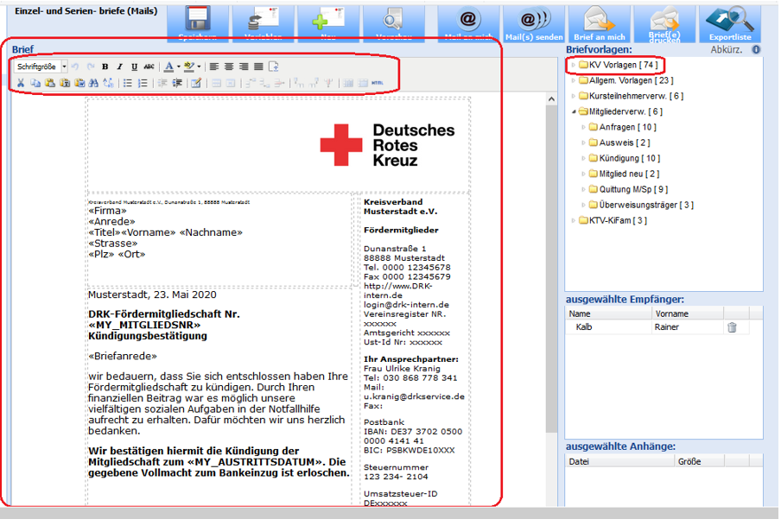This screenshot has width=781, height=532.
Task: Click the «Briefanrede» placeholder in the letter
Action: click(123, 356)
